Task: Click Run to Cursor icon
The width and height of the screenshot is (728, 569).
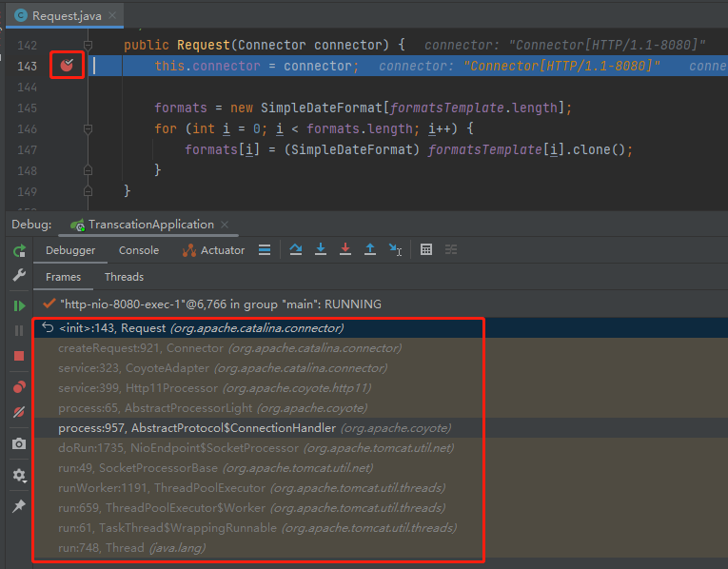Action: (396, 249)
